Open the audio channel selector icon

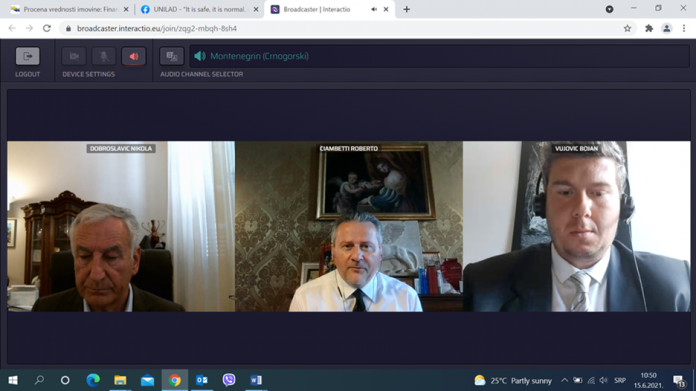click(172, 56)
